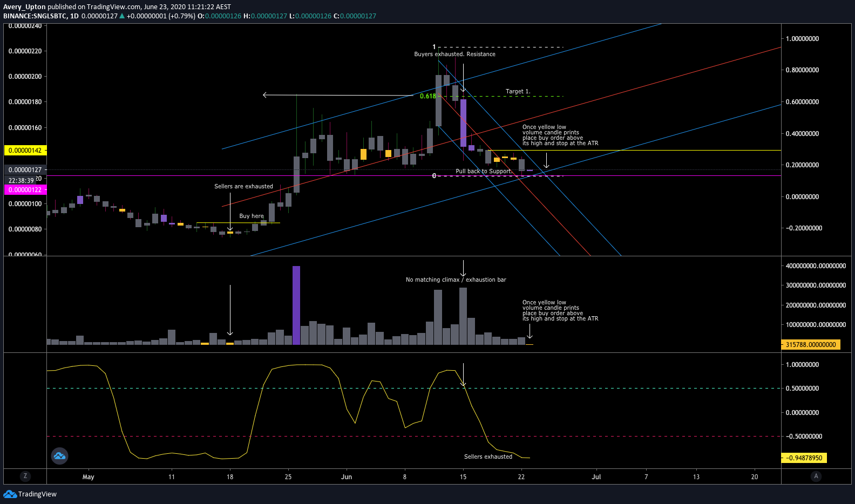855x504 pixels.
Task: Select the 'Once yellow low volume candle' note in volume pane
Action: click(560, 311)
